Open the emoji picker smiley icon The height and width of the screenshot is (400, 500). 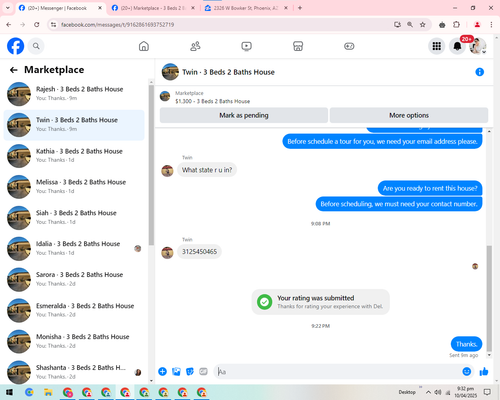(x=467, y=371)
